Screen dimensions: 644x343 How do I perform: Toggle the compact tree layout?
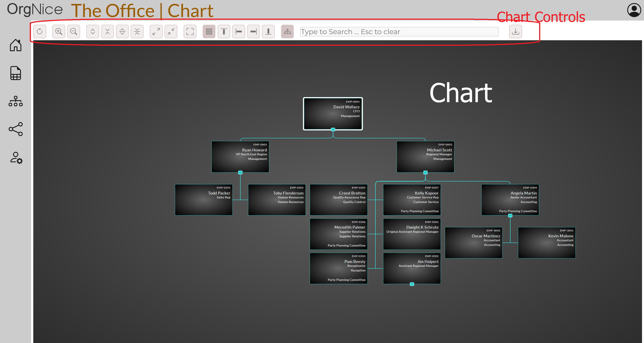(287, 31)
